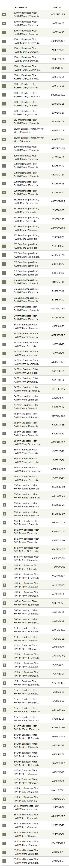The image size is (69, 868).
Task: Open plus icon beside 680FS10-25
Action: point(4,746)
